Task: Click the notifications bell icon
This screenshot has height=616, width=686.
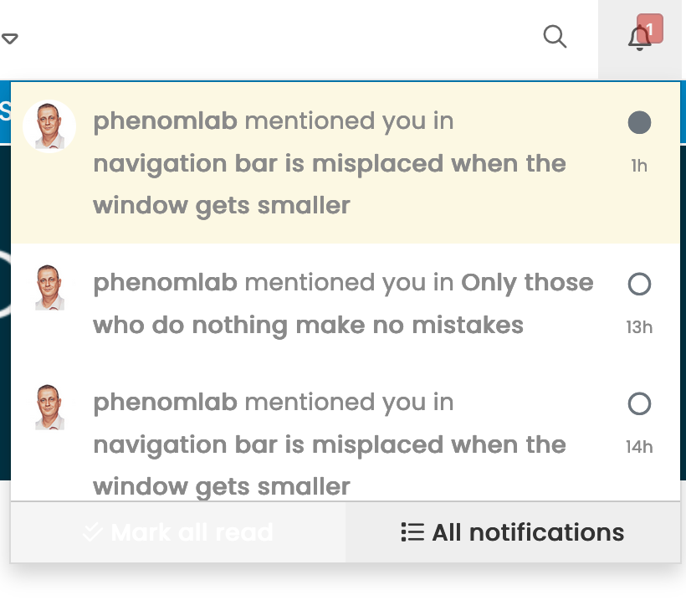Action: click(x=639, y=38)
